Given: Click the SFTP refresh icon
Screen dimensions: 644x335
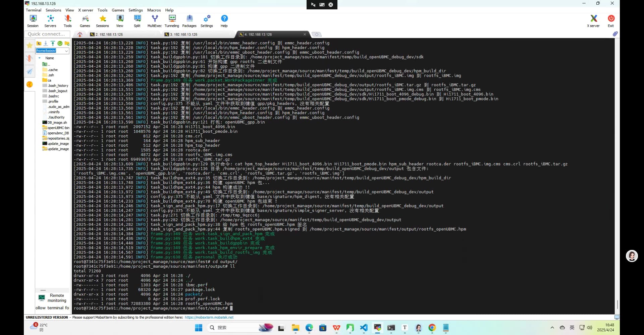Looking at the screenshot, I should (x=60, y=43).
